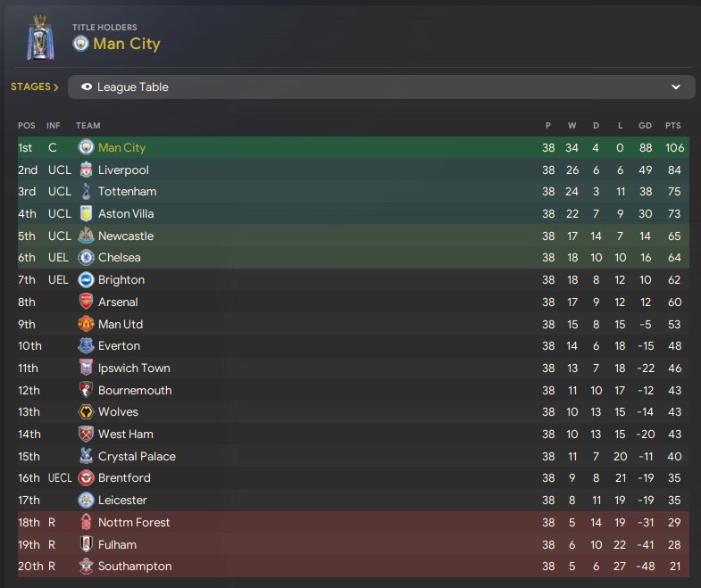The width and height of the screenshot is (701, 588).
Task: Click the Southampton club badge
Action: [x=86, y=566]
